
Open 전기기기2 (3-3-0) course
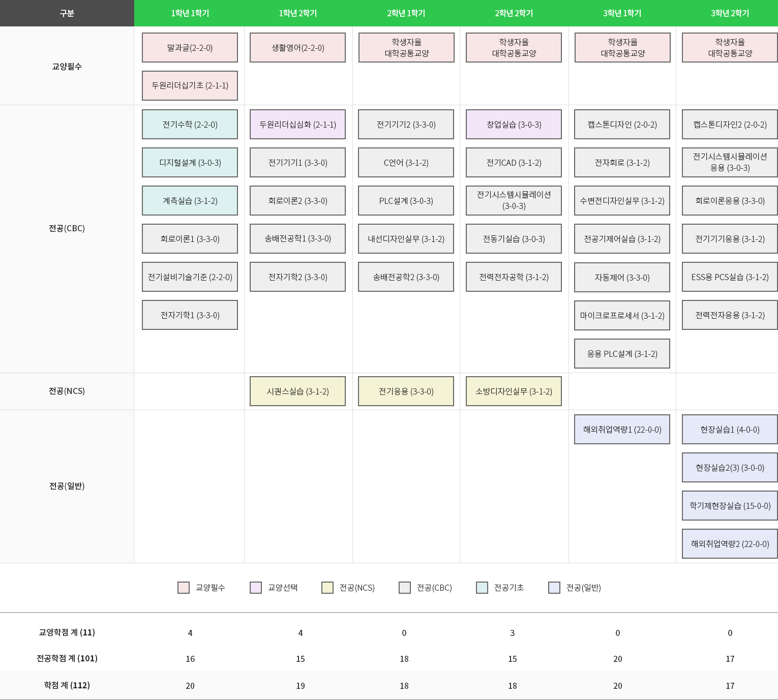point(406,125)
